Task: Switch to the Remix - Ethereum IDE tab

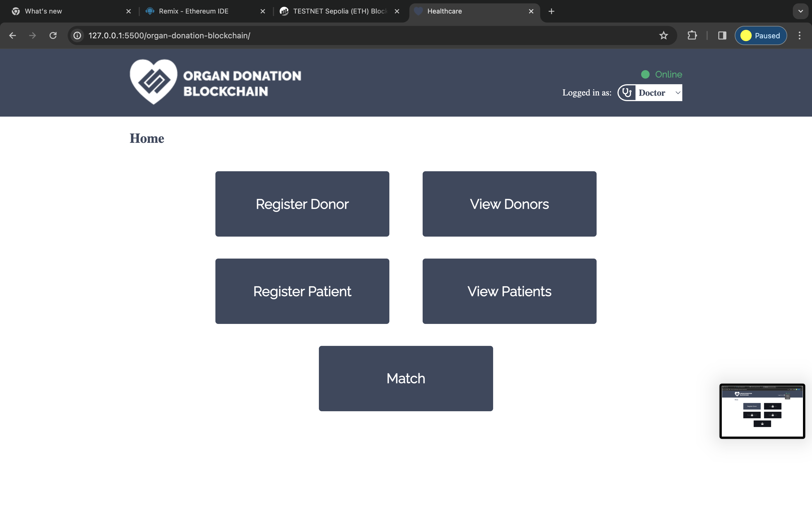Action: coord(194,11)
